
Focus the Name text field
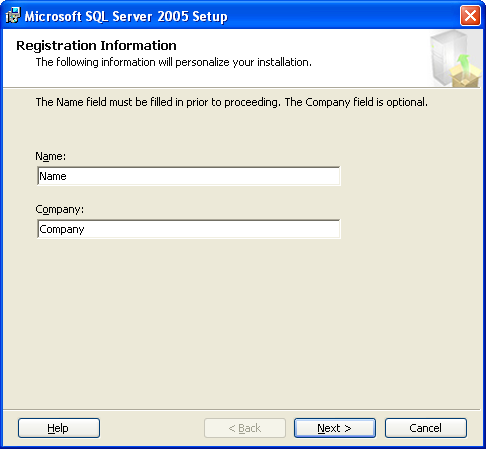[189, 176]
